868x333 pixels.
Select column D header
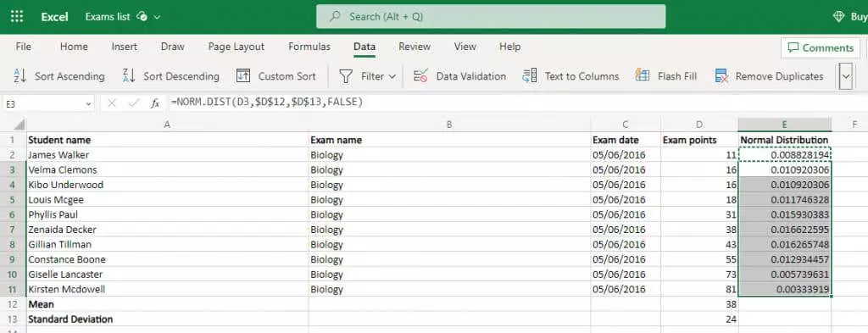click(x=699, y=125)
